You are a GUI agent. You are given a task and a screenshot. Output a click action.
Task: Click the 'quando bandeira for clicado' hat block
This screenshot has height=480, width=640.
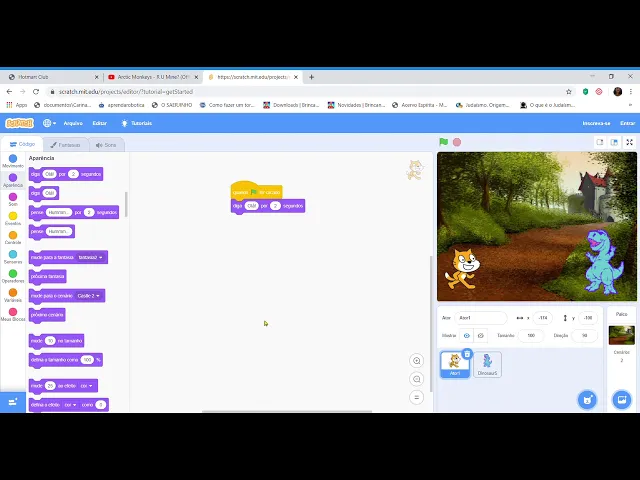click(x=256, y=190)
